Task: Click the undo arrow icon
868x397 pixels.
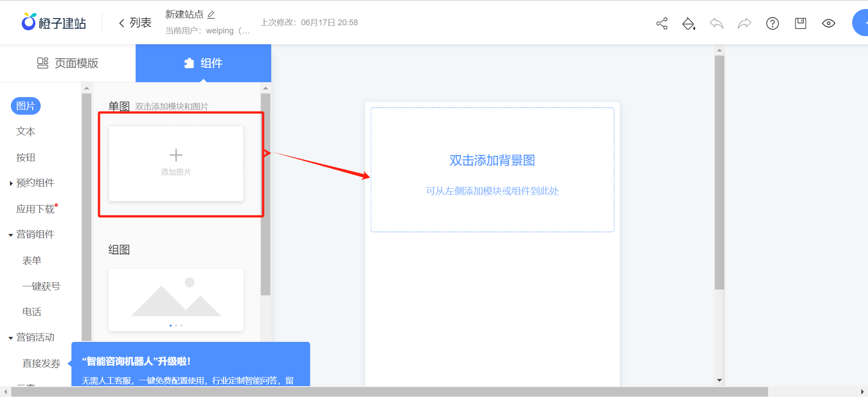Action: tap(717, 23)
